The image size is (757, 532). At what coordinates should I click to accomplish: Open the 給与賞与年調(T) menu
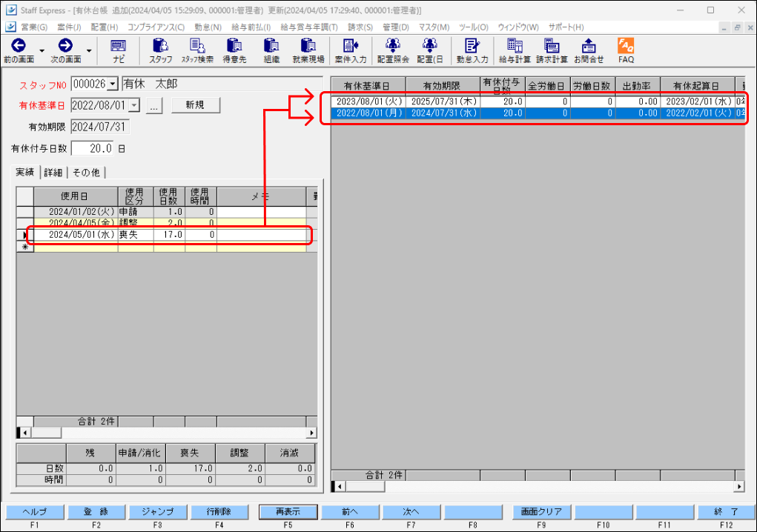[309, 27]
